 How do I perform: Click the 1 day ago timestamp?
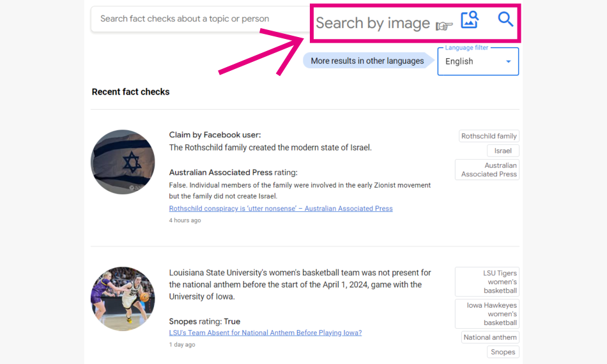182,344
